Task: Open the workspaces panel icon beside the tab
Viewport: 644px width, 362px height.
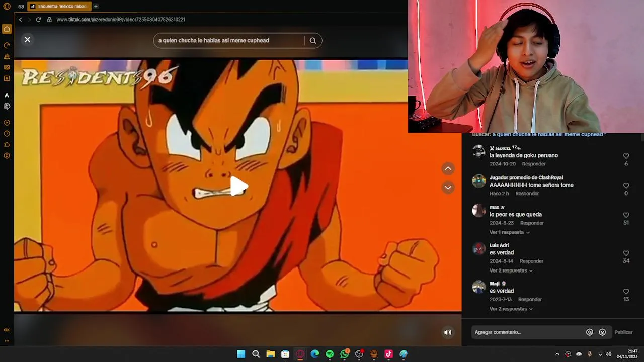Action: pos(21,7)
